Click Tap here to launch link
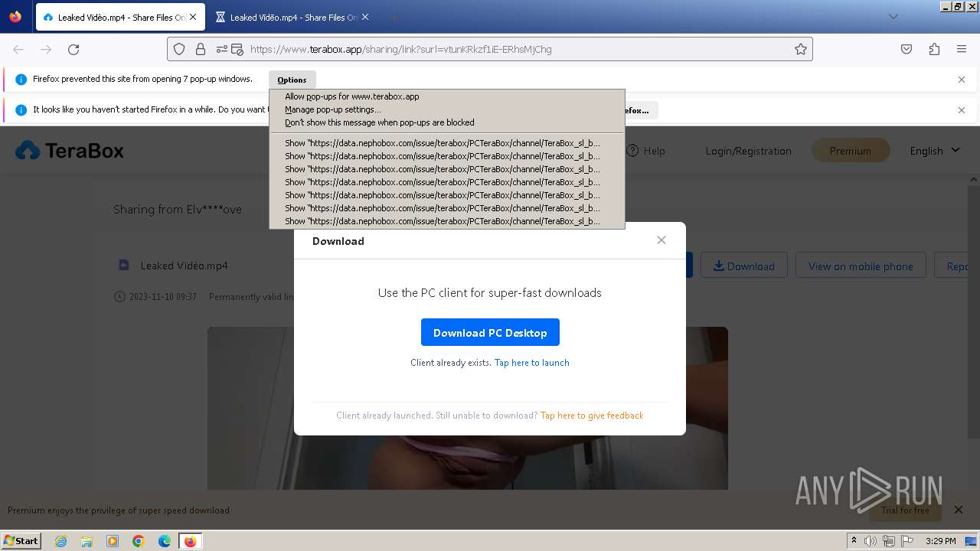This screenshot has height=551, width=980. click(531, 363)
